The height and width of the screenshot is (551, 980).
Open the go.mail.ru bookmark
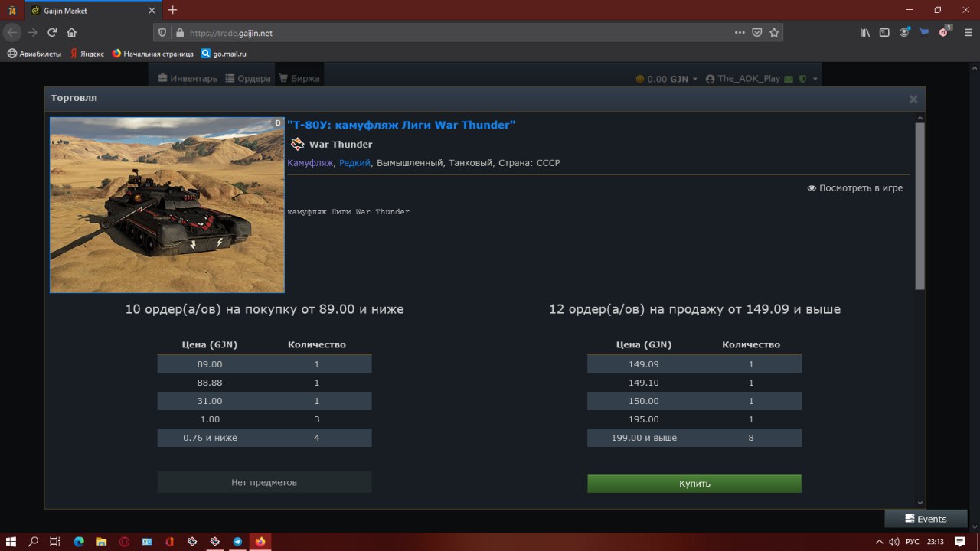coord(224,54)
